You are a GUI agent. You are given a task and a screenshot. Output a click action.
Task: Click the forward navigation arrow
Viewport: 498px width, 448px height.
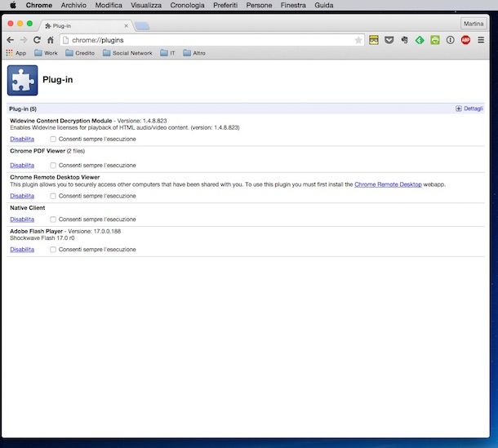click(x=24, y=40)
